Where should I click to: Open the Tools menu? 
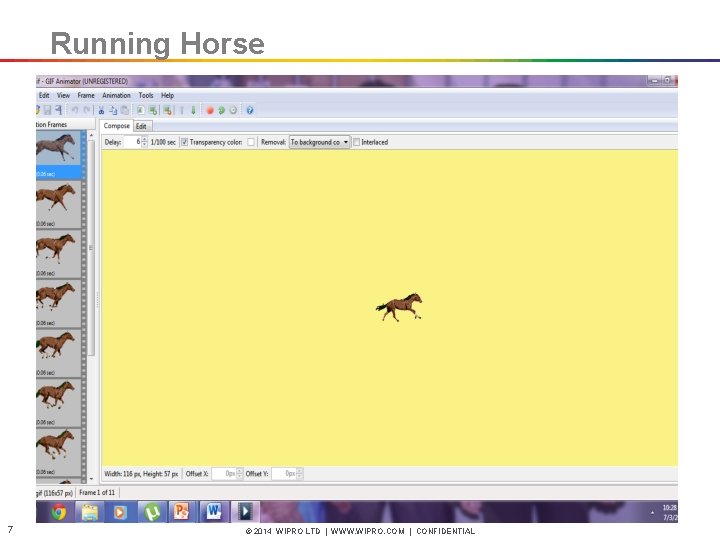pos(146,96)
